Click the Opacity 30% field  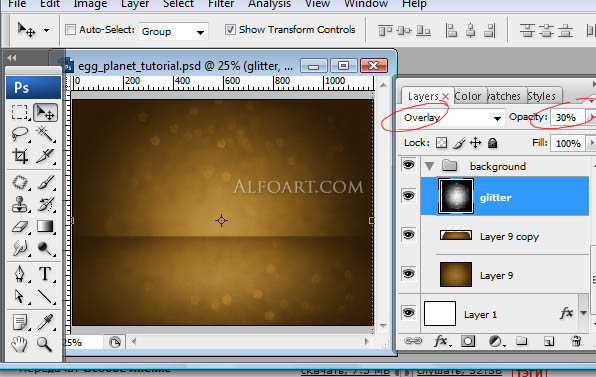(x=567, y=117)
